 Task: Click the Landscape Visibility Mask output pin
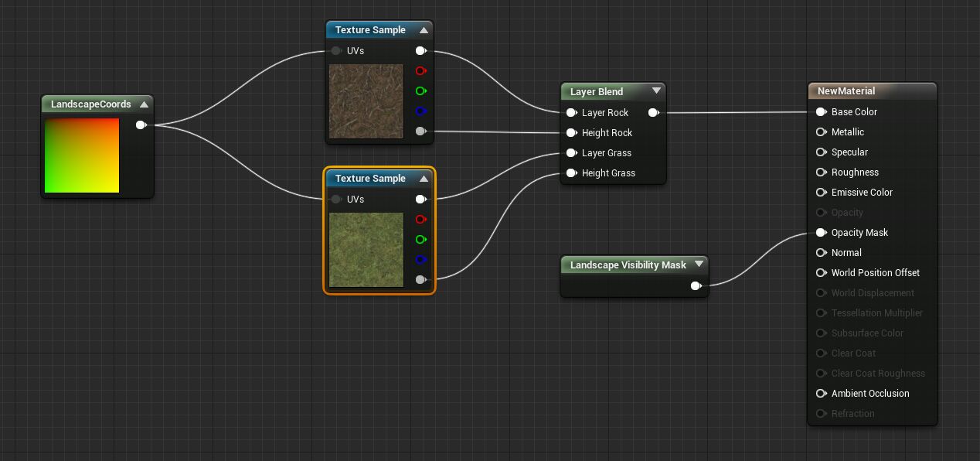[696, 285]
